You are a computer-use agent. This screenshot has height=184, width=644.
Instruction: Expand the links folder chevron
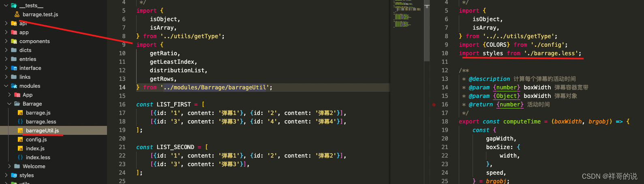(x=6, y=77)
